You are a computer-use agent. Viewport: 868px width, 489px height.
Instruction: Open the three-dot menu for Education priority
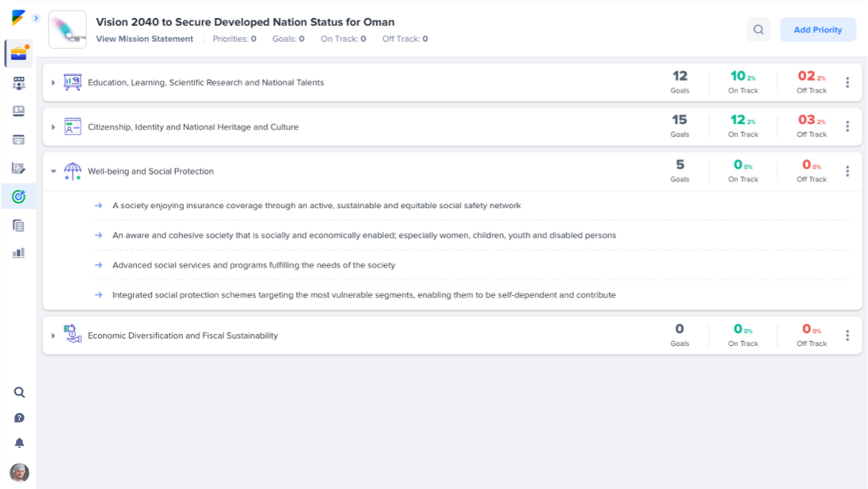click(x=847, y=82)
